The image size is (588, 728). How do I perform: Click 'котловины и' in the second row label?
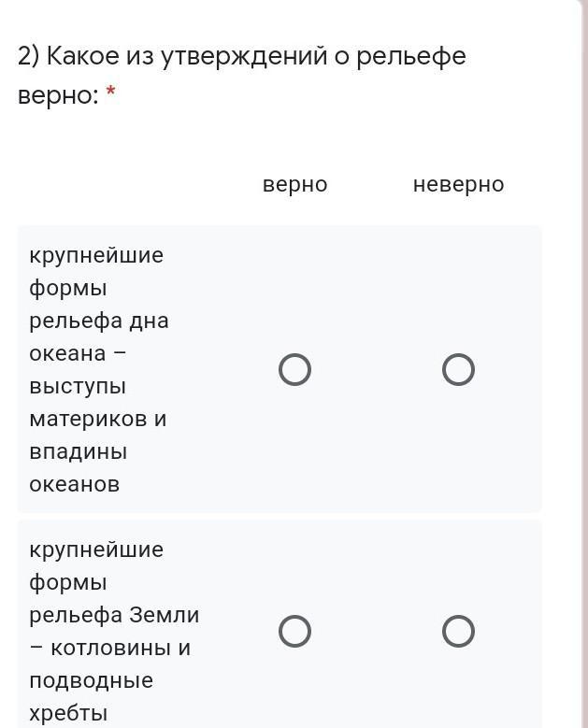point(109,648)
